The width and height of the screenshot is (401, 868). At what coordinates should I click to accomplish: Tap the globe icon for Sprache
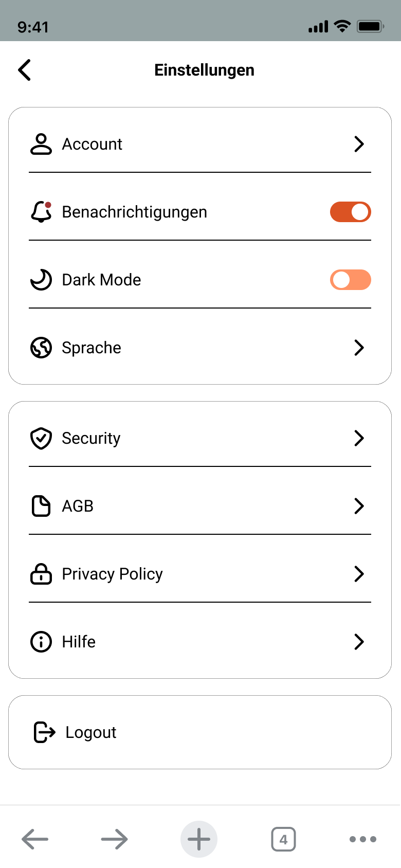point(41,348)
